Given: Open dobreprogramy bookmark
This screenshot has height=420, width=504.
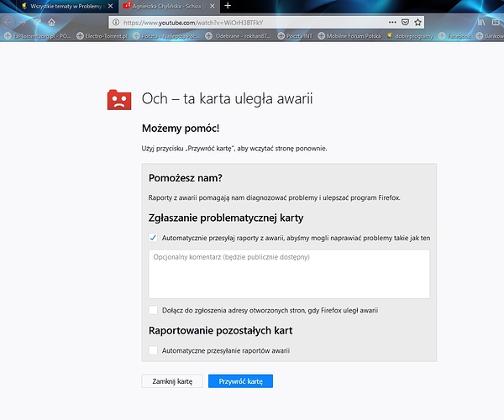Looking at the screenshot, I should [410, 36].
